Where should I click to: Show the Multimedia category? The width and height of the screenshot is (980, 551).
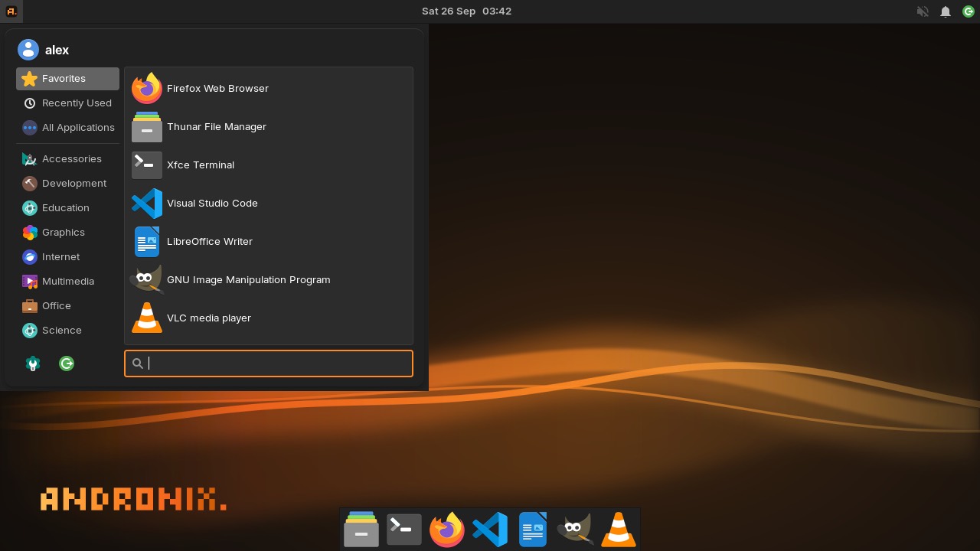(67, 282)
